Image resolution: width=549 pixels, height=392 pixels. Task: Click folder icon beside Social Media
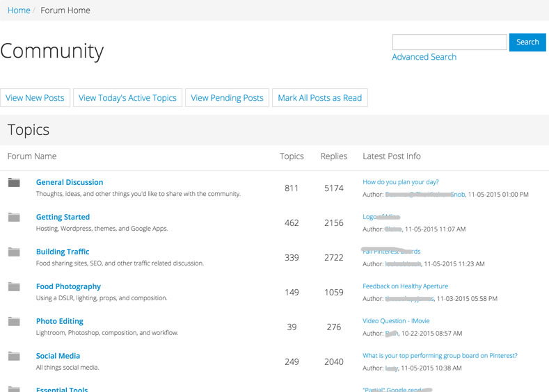coord(14,357)
